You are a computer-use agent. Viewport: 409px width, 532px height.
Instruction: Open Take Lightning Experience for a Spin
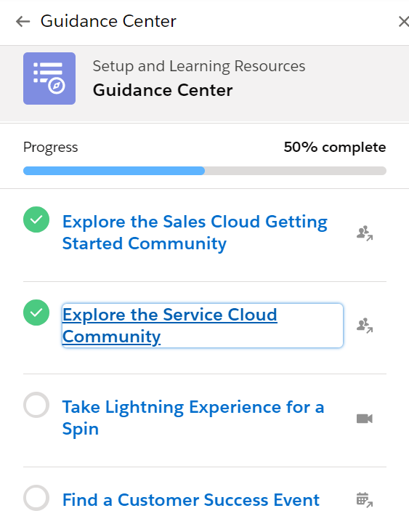click(x=193, y=418)
